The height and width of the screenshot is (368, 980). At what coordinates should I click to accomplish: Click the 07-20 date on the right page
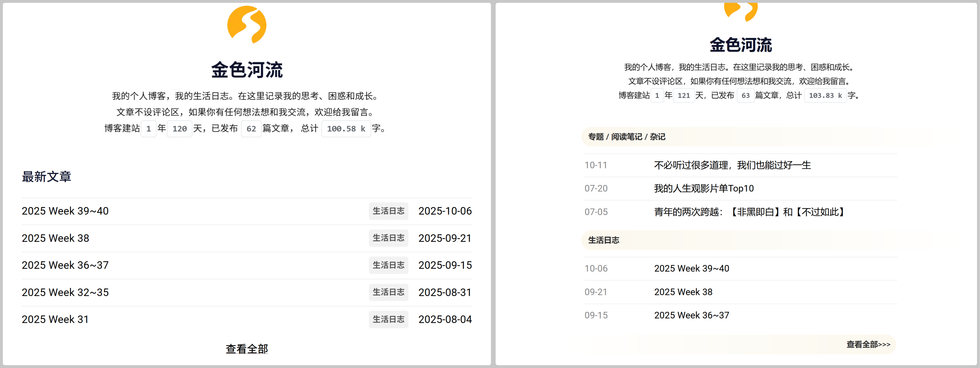pyautogui.click(x=596, y=189)
